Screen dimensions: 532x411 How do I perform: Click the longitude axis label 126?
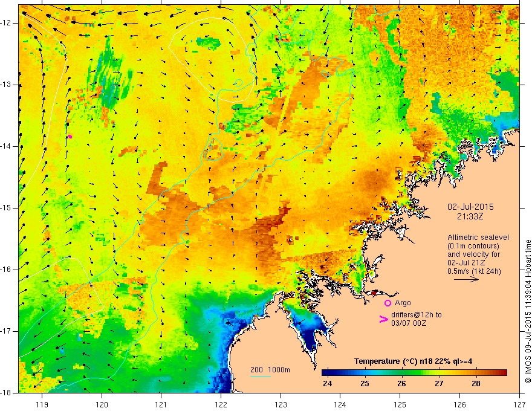[459, 404]
